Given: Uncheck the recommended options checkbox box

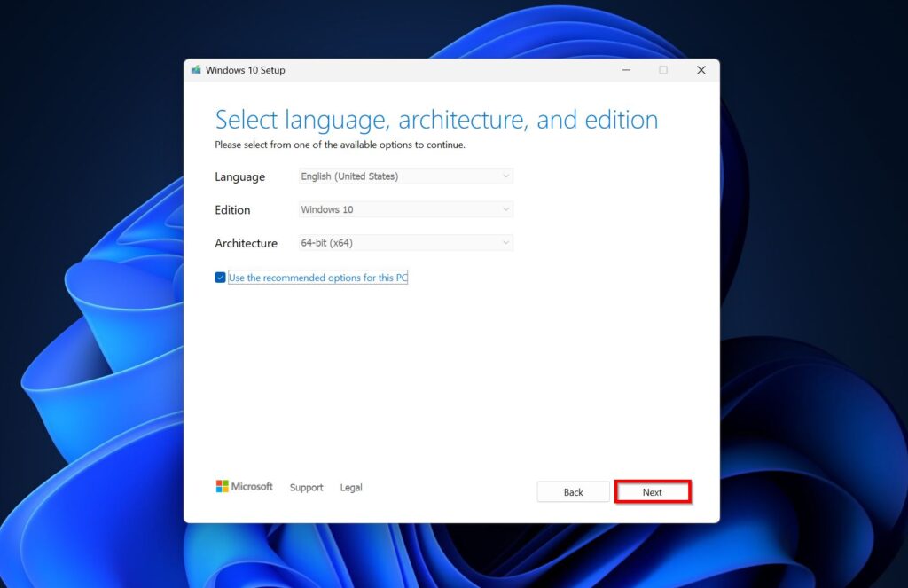Looking at the screenshot, I should click(220, 278).
